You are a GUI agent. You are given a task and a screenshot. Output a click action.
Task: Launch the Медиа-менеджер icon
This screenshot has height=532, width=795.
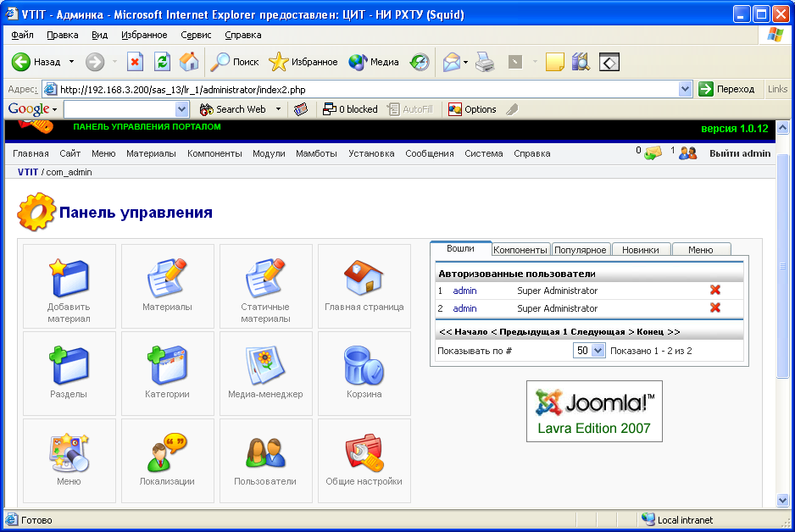click(265, 374)
